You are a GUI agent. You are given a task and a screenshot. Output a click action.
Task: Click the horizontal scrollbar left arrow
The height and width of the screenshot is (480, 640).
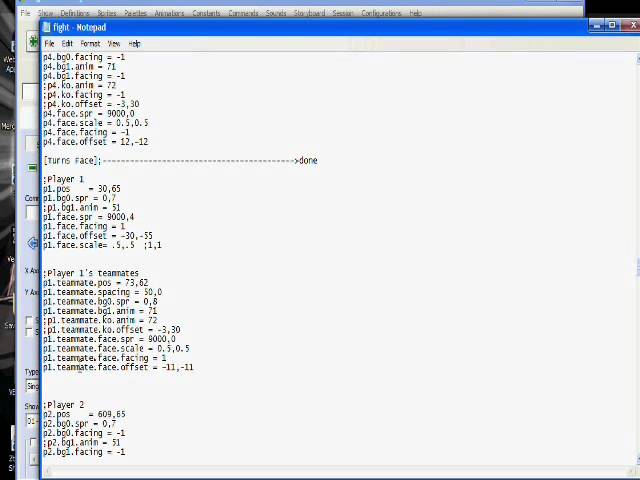pos(47,472)
